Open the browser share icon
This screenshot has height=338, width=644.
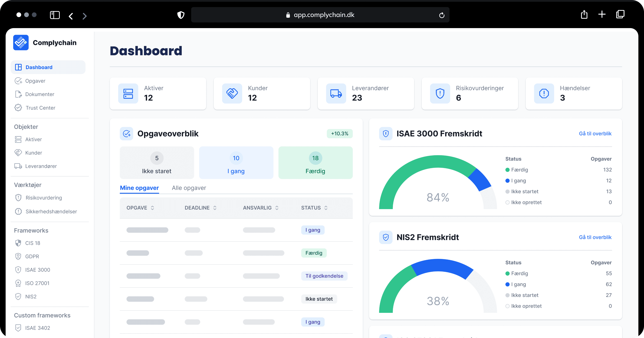pyautogui.click(x=584, y=14)
